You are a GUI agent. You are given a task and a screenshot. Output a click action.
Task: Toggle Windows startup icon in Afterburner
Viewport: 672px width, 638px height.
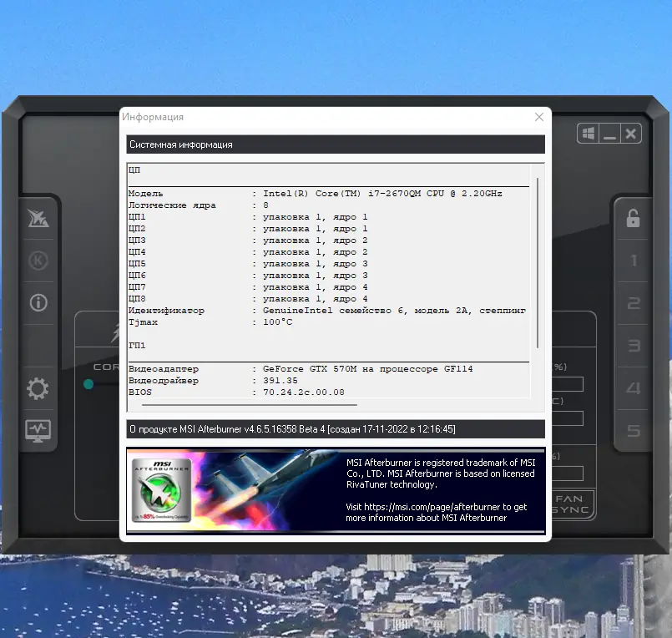588,133
